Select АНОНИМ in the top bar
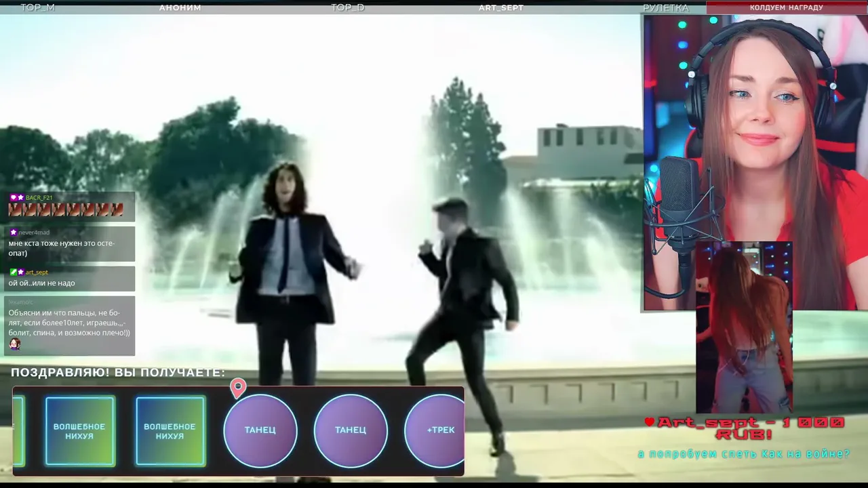The image size is (868, 488). (180, 7)
